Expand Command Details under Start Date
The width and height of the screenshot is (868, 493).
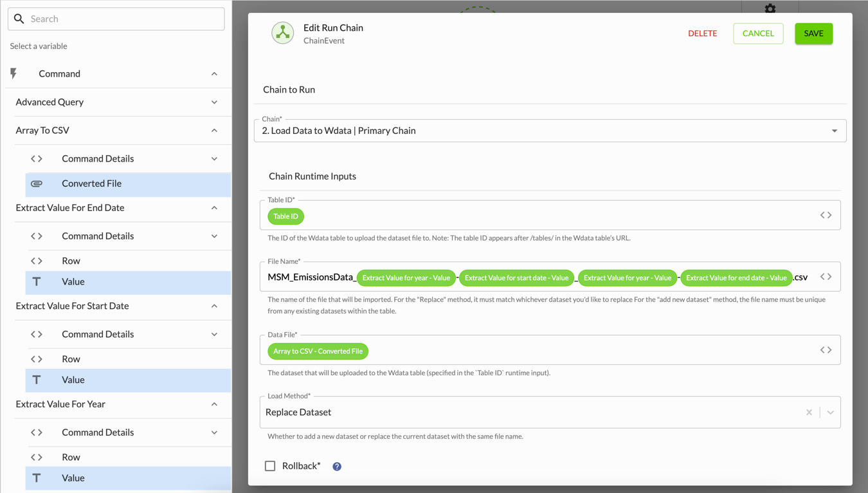point(214,335)
